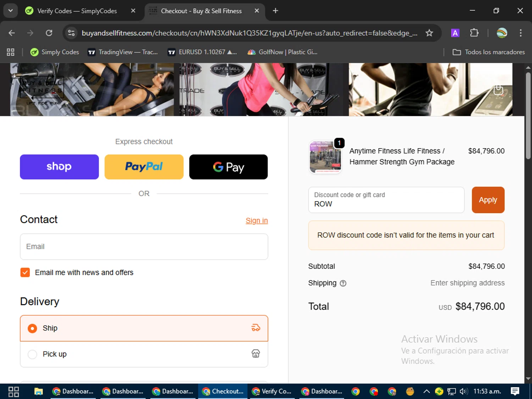Open the tab search dropdown arrow
The image size is (532, 399).
point(11,11)
